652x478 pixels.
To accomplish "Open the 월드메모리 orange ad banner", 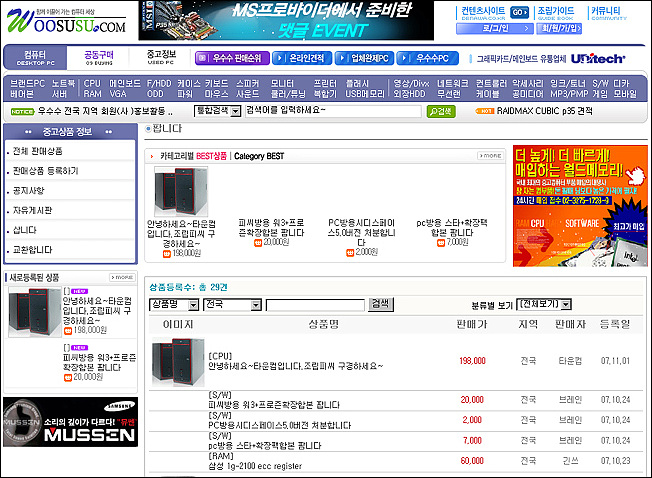I will click(x=580, y=206).
